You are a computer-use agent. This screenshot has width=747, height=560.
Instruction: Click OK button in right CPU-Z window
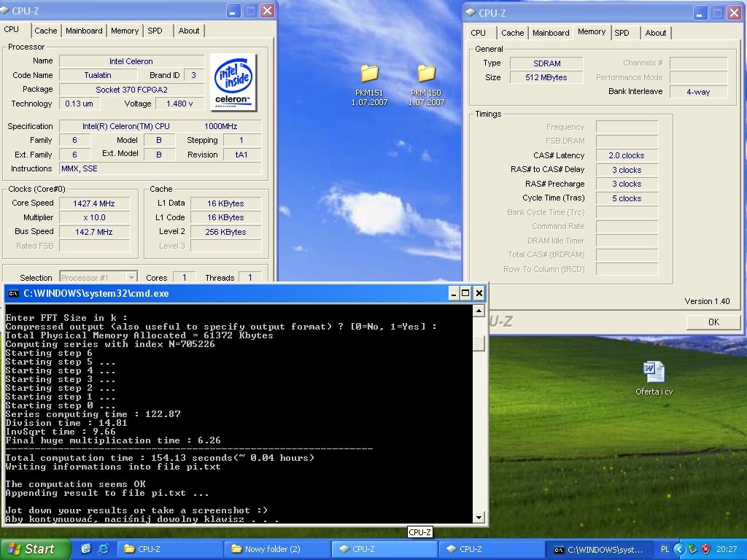point(713,322)
